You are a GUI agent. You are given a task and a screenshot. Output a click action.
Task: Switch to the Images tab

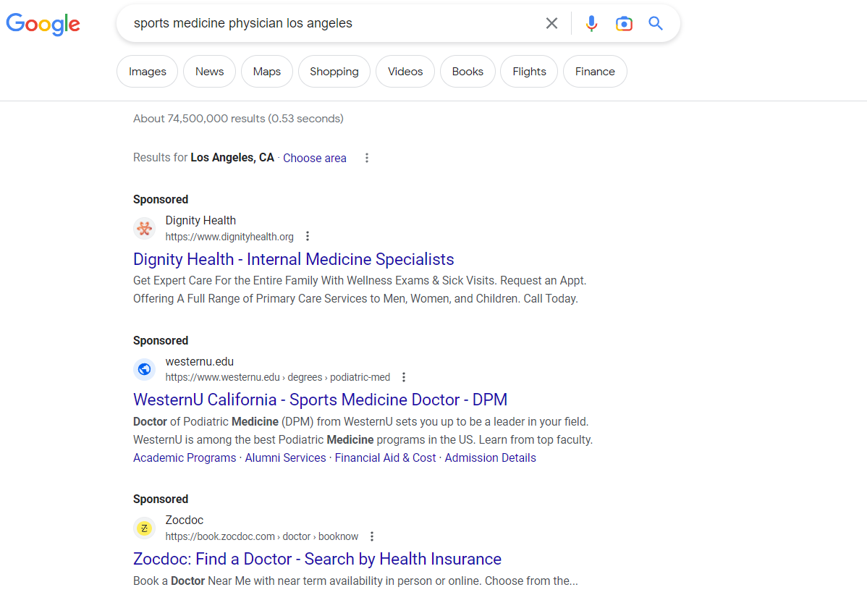(147, 72)
